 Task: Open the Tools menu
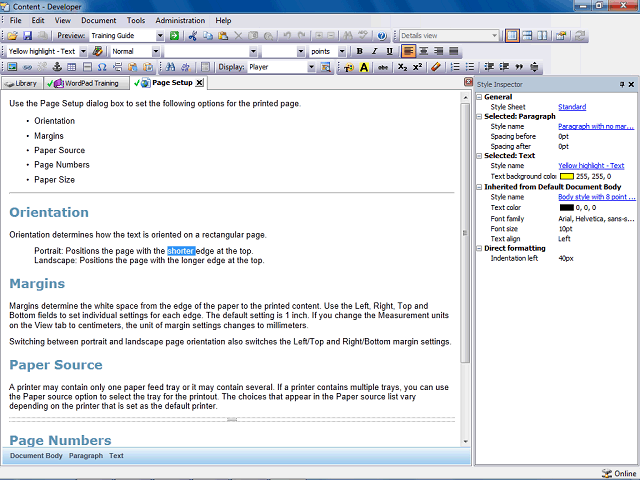(136, 20)
